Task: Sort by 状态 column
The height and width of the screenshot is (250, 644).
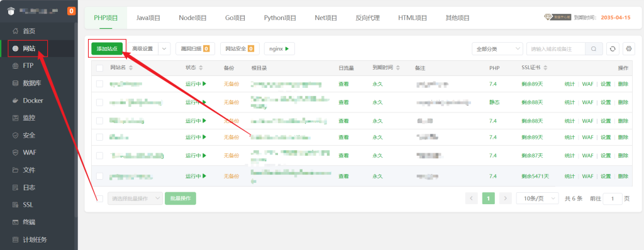Action: tap(200, 68)
